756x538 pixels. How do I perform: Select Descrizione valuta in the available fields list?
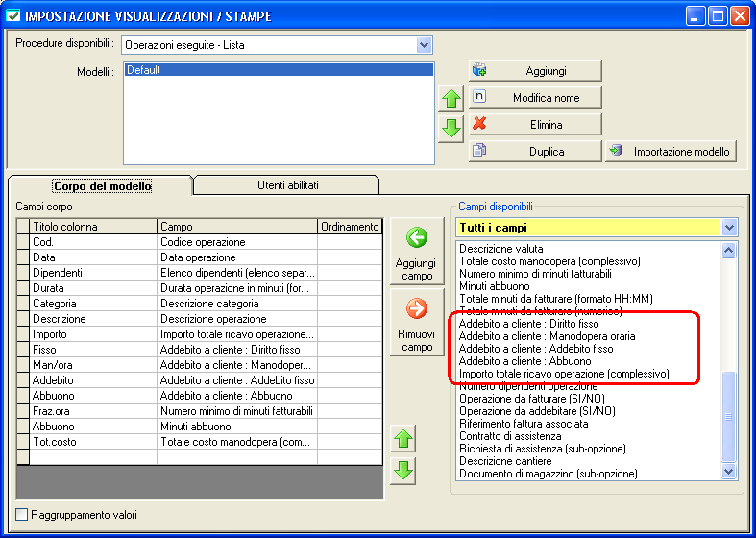click(x=500, y=249)
